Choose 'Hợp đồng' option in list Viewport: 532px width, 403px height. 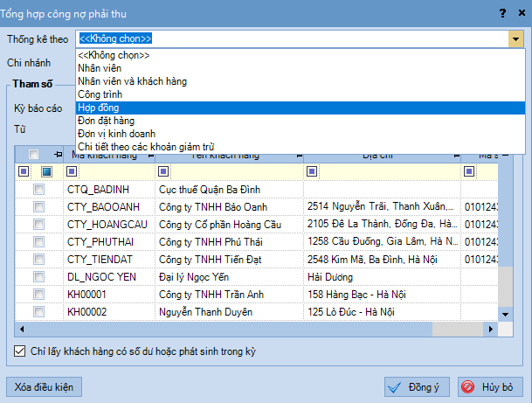tap(98, 107)
